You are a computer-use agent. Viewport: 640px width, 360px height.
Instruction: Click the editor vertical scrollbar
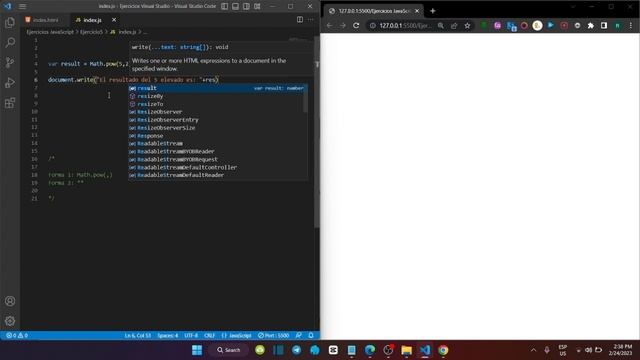317,131
